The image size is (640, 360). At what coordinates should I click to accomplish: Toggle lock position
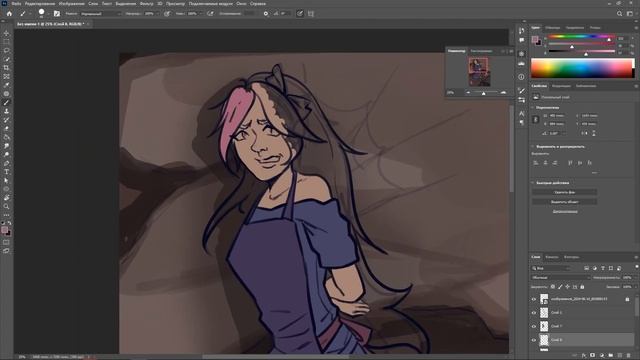pyautogui.click(x=567, y=287)
